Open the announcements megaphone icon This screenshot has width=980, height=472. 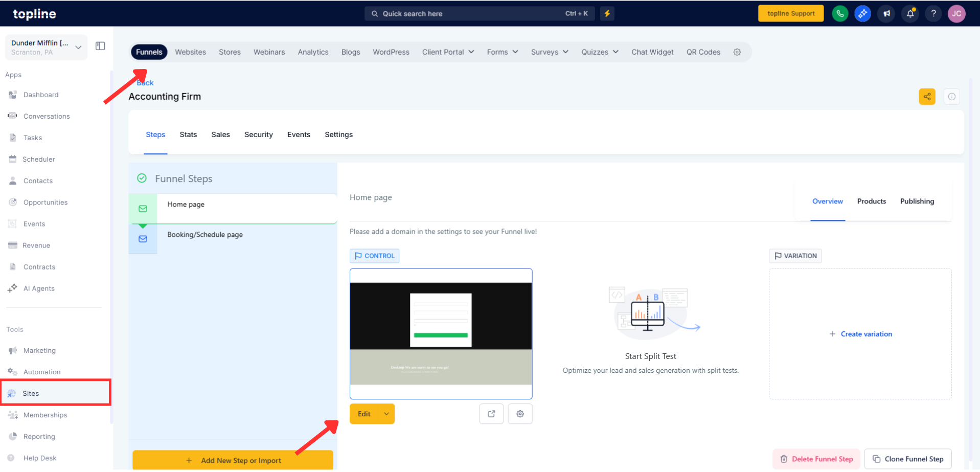pos(886,14)
